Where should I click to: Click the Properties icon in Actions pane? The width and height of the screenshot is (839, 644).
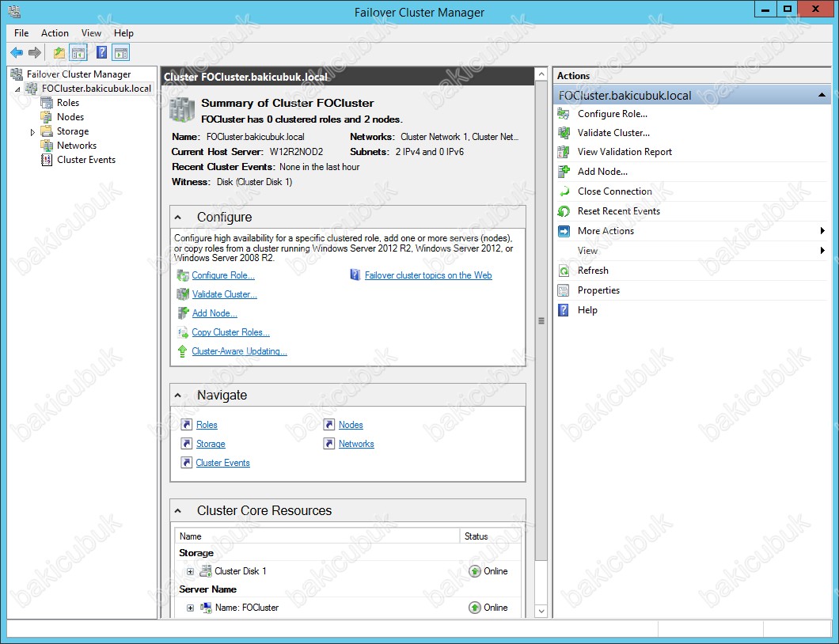click(x=564, y=290)
